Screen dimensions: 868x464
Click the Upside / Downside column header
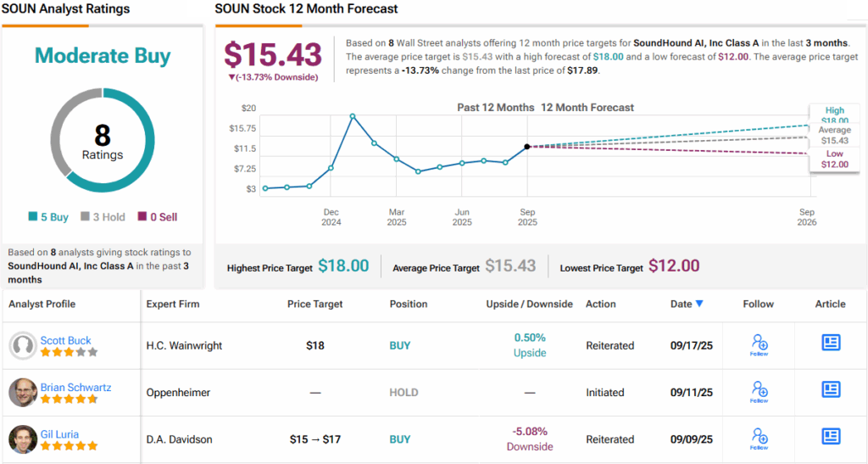529,304
